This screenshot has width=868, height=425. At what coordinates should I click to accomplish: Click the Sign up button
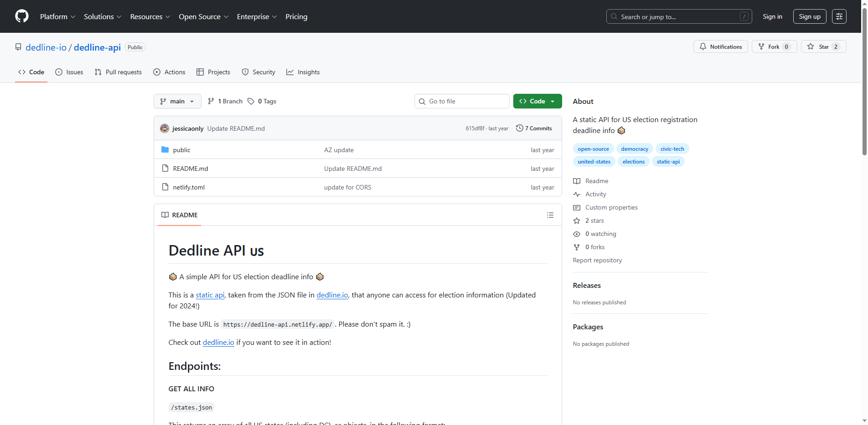point(809,16)
